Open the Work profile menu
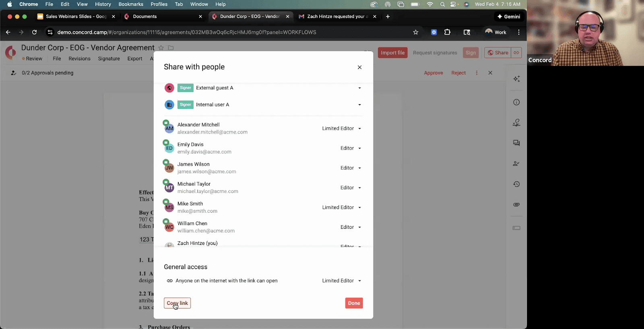The height and width of the screenshot is (329, 644). 495,32
